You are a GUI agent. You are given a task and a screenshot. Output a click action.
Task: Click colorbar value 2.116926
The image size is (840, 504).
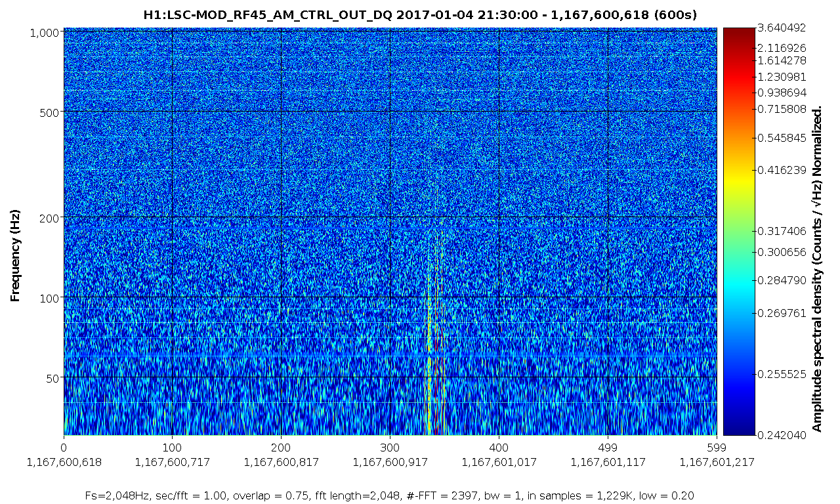(x=781, y=48)
